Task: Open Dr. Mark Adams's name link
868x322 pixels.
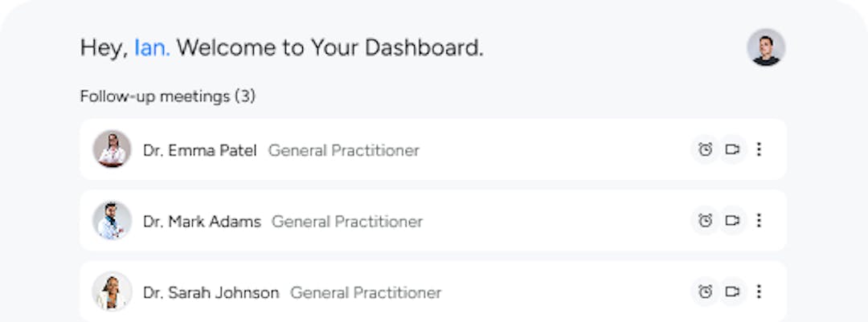Action: pyautogui.click(x=202, y=222)
